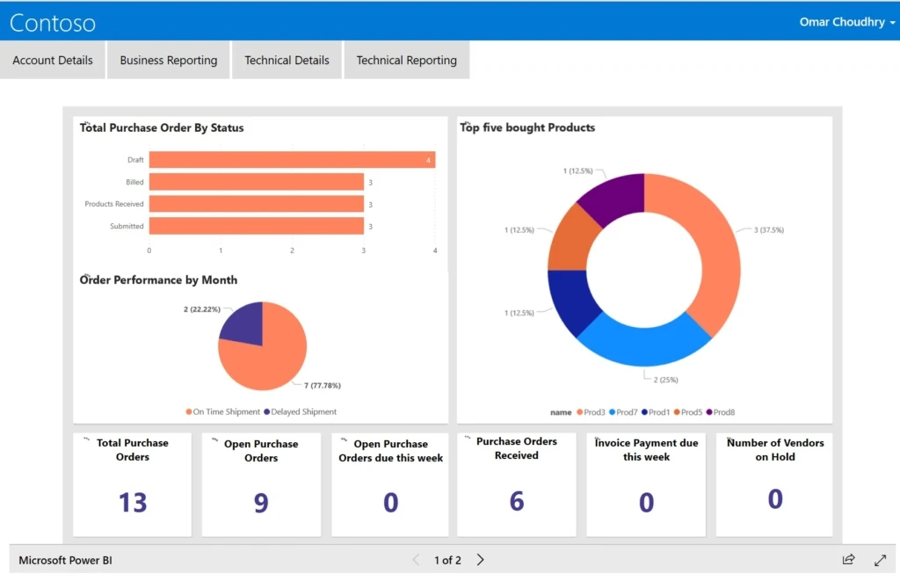The height and width of the screenshot is (588, 900).
Task: Open full screen using the diagonal expand icon
Action: click(880, 560)
